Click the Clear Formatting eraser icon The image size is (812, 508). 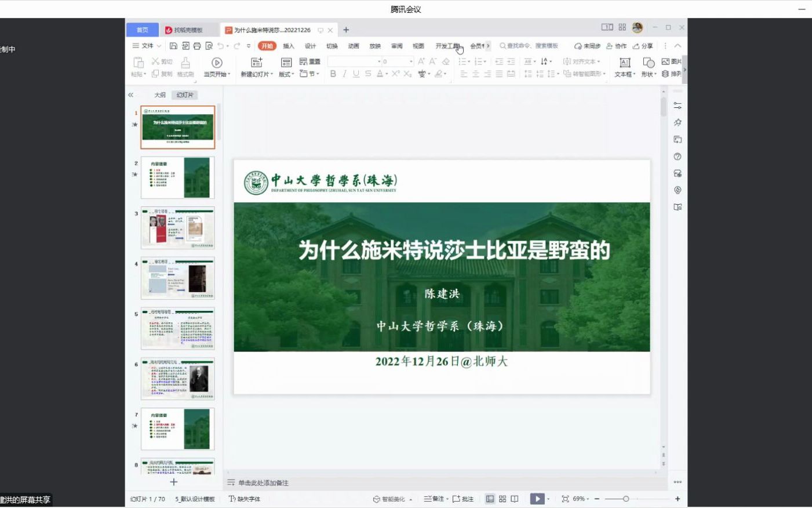pyautogui.click(x=446, y=61)
